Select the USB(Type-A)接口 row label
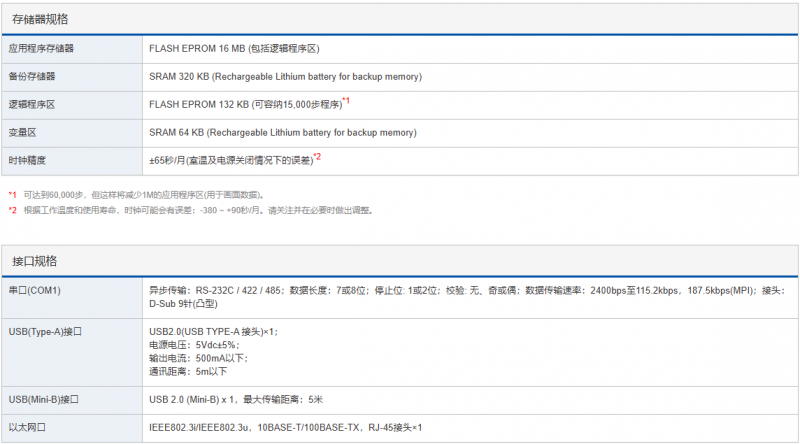Image resolution: width=800 pixels, height=444 pixels. tap(44, 329)
